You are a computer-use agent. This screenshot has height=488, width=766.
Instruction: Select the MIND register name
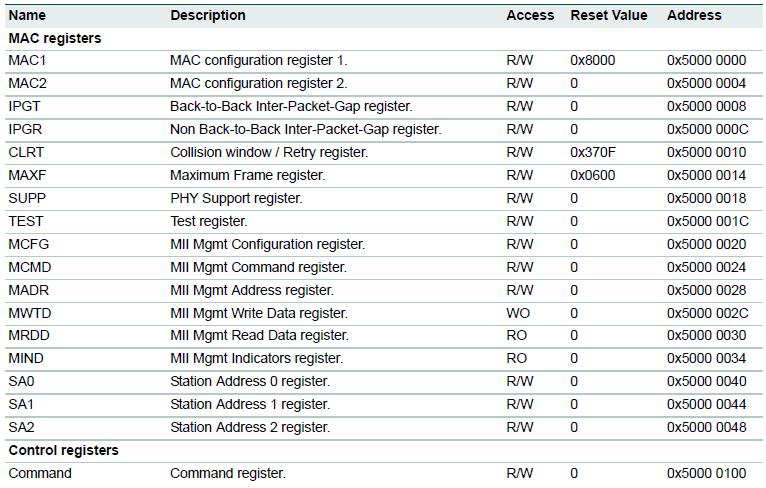26,358
